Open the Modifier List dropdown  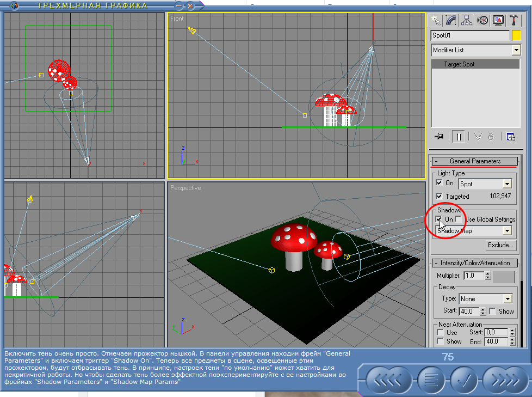point(475,50)
